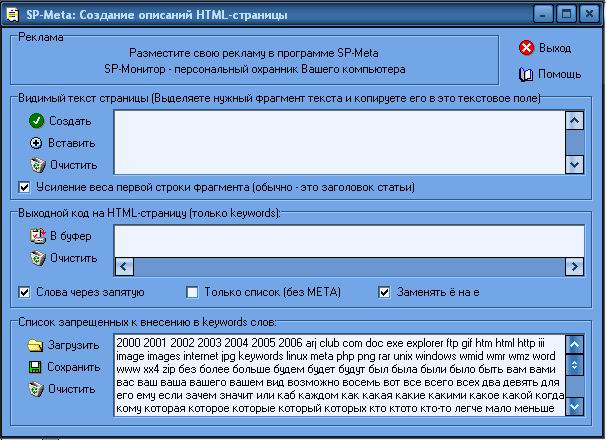Toggle Заменять ё на е checkbox
The image size is (606, 440).
click(x=384, y=292)
